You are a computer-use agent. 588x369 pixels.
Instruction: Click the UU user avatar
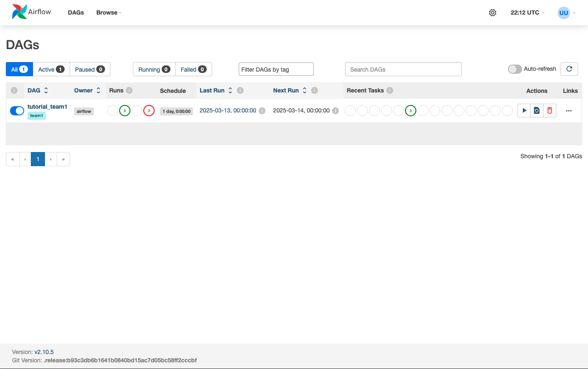point(564,12)
